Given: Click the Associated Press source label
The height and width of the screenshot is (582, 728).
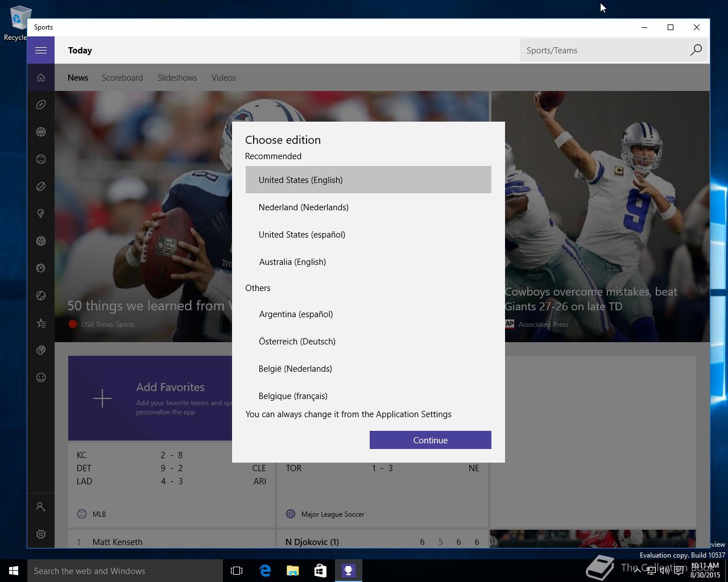Looking at the screenshot, I should [x=543, y=325].
